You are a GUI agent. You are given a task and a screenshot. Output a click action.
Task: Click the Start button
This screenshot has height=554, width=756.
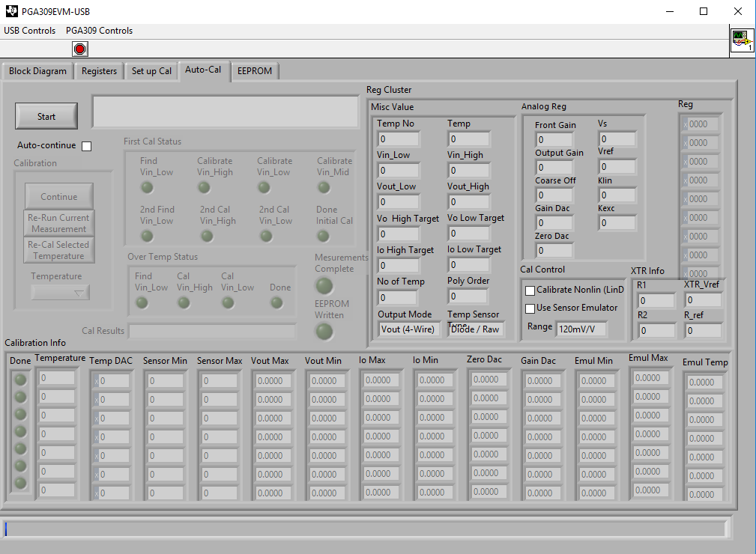46,116
